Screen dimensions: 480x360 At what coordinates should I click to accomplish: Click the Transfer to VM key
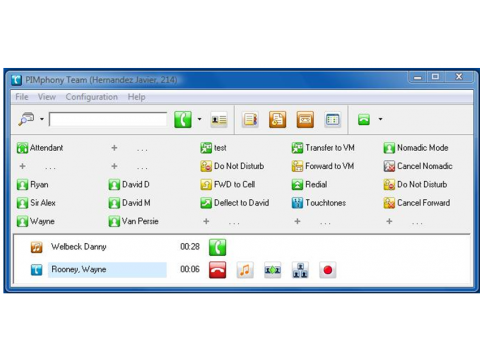tap(323, 148)
